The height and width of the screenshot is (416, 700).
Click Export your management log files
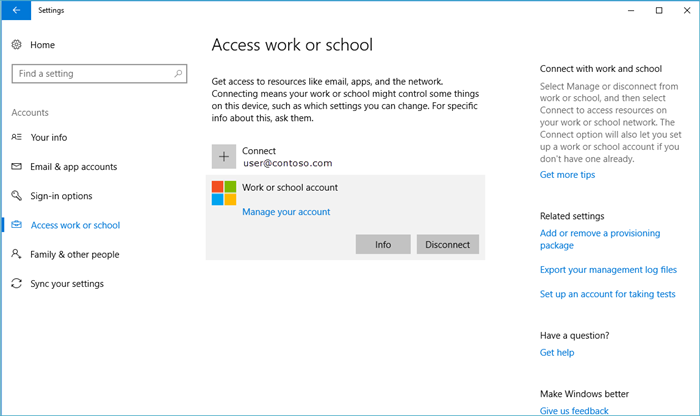pos(608,270)
